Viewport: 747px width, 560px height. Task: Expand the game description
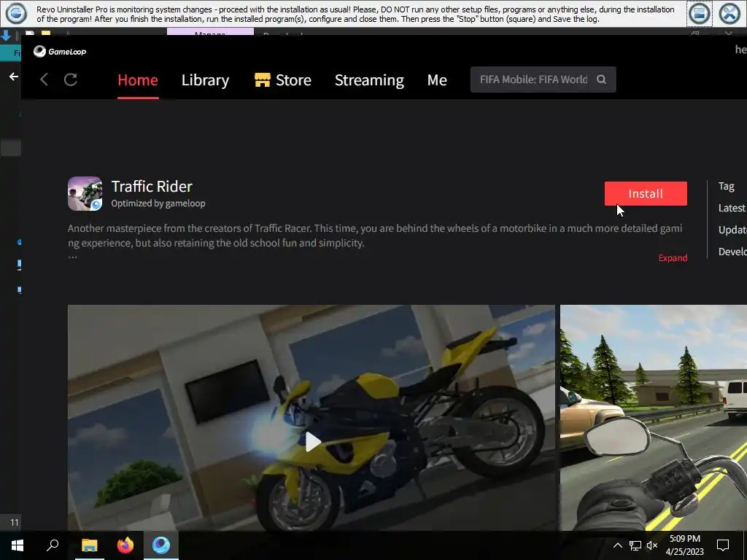pos(673,257)
